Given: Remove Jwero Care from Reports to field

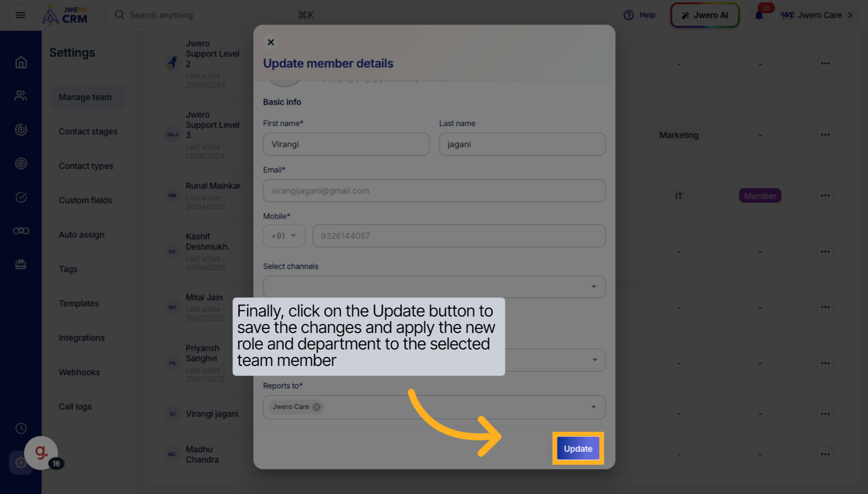Looking at the screenshot, I should (316, 407).
